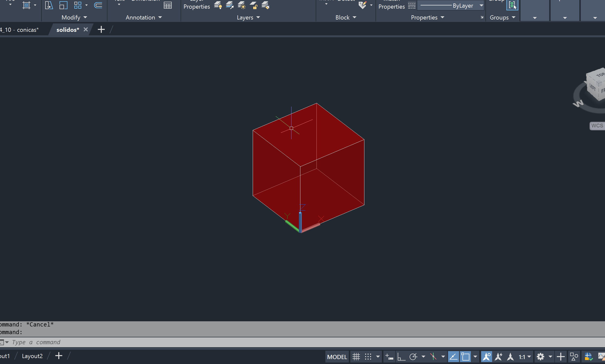The height and width of the screenshot is (364, 605).
Task: Click the WCS coordinate system button
Action: pos(597,126)
